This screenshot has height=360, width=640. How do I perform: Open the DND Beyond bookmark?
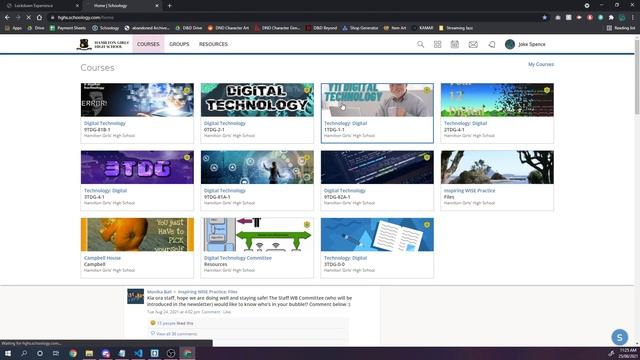[x=322, y=28]
